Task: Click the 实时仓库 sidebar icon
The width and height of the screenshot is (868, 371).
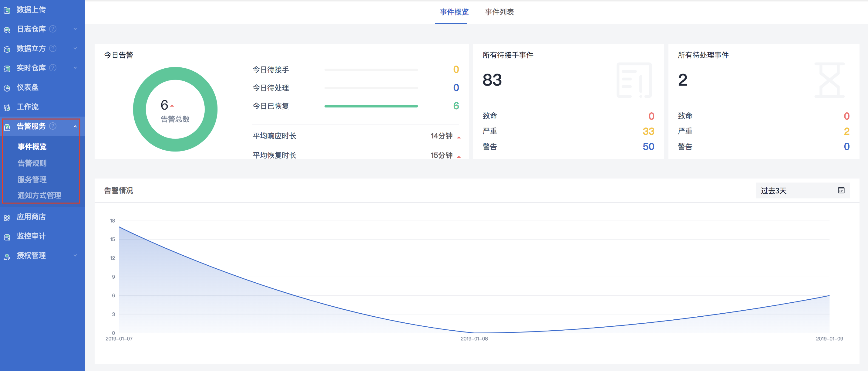Action: click(7, 69)
